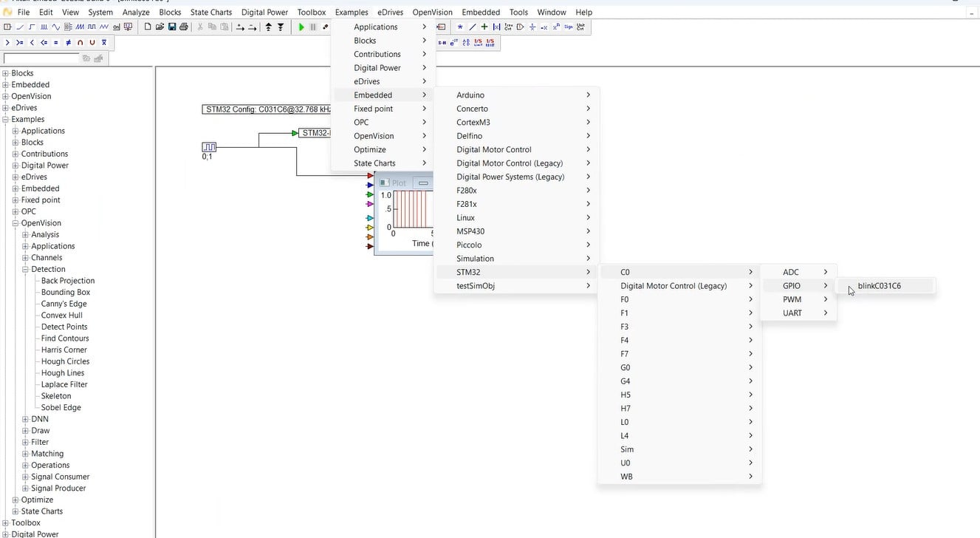Expand the Signal Producer tree node

click(26, 488)
